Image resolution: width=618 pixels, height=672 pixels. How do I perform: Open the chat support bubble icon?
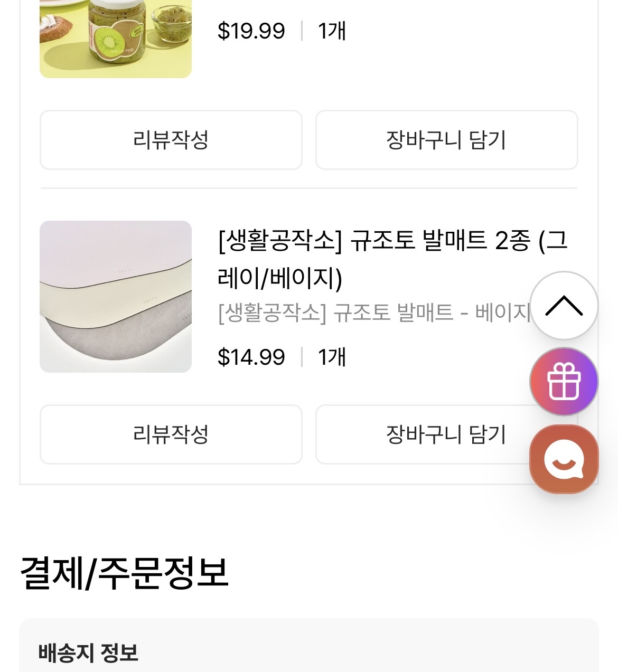click(564, 459)
